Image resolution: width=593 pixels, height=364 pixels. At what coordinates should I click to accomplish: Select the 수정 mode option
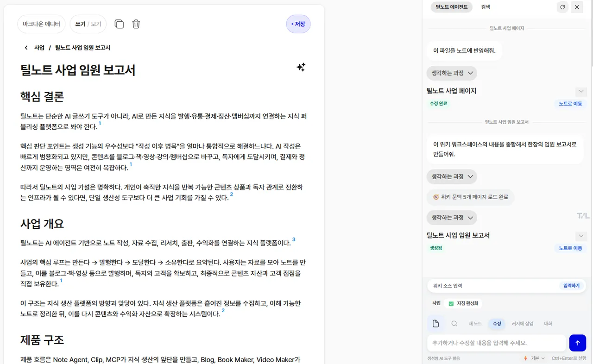click(497, 324)
